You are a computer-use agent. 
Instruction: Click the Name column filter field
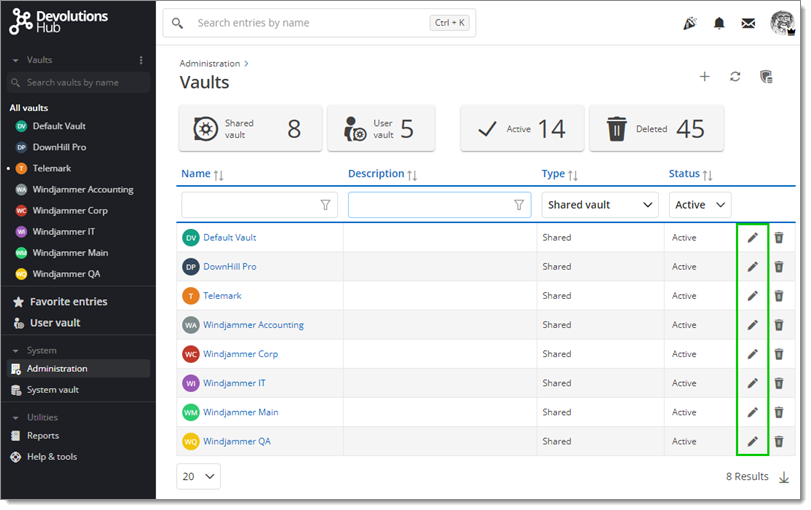coord(259,205)
